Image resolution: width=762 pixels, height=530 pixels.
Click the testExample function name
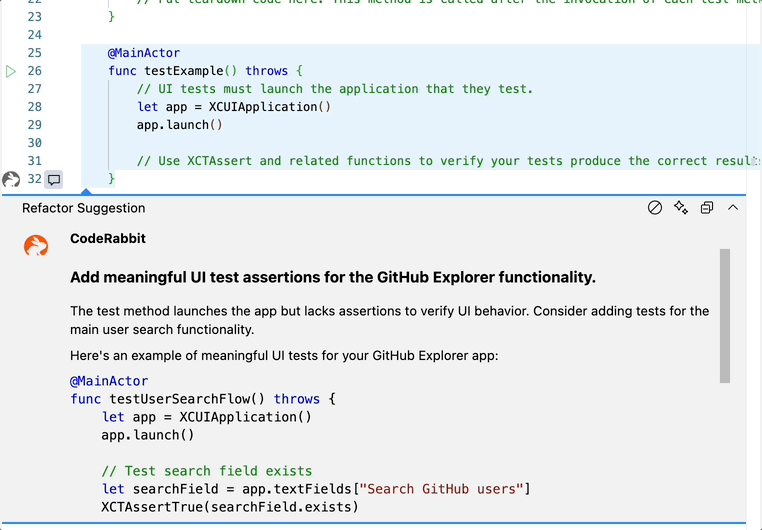coord(184,71)
